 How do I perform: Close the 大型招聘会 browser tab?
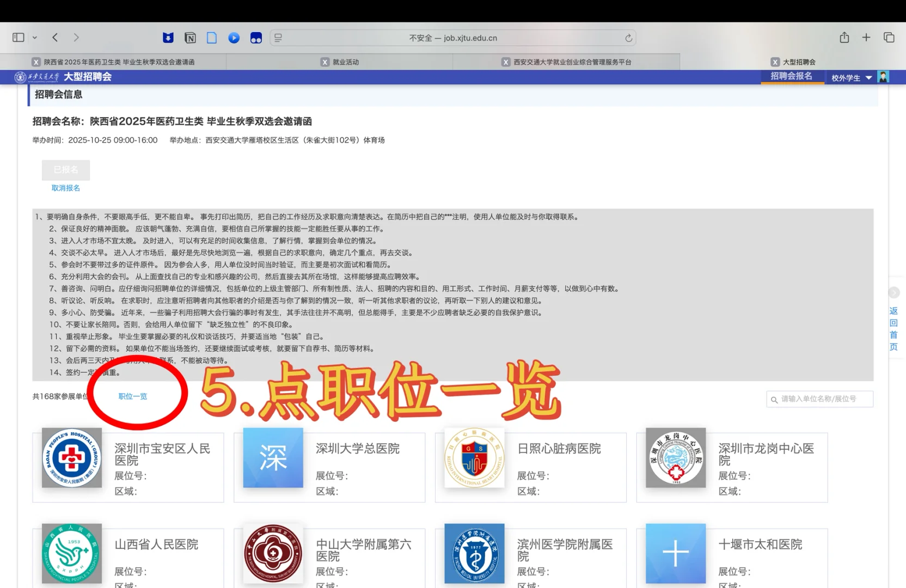775,62
